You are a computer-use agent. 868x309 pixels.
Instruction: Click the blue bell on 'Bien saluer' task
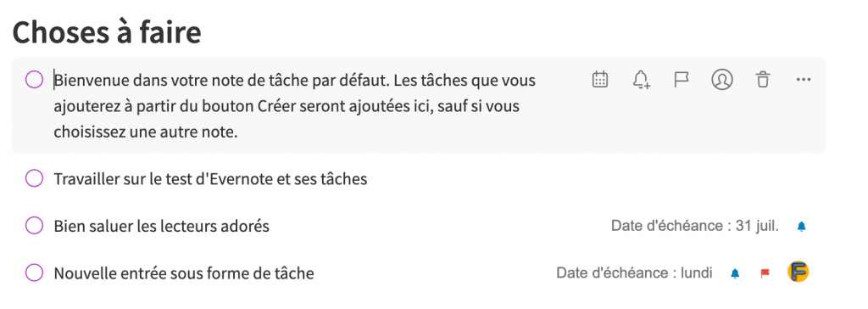tap(801, 227)
